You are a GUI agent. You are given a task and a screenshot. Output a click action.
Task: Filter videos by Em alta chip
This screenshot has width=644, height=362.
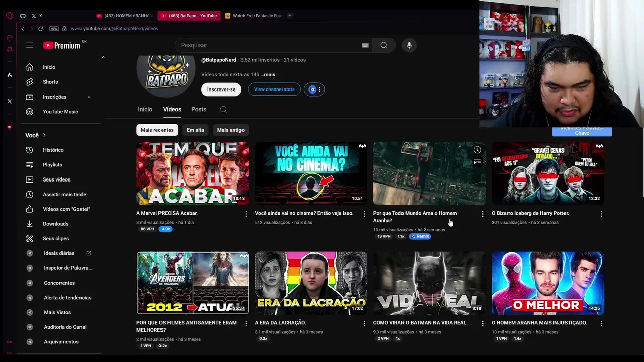tap(195, 130)
